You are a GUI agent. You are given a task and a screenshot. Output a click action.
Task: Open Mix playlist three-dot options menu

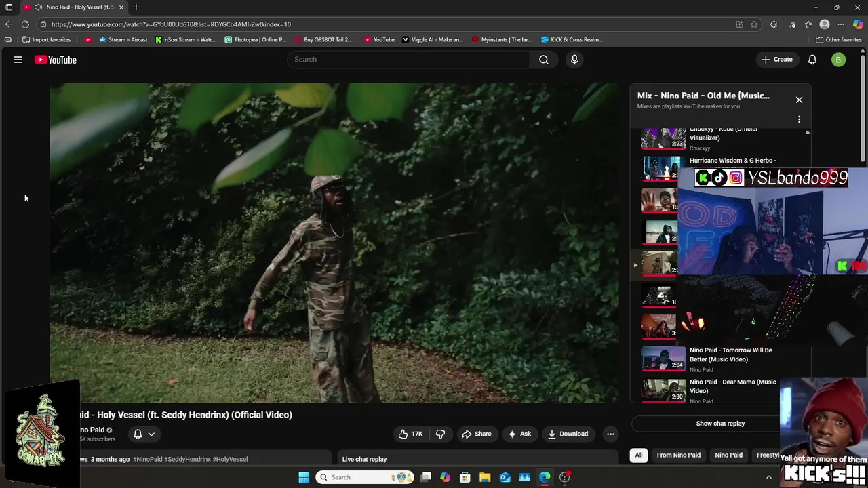[x=799, y=119]
